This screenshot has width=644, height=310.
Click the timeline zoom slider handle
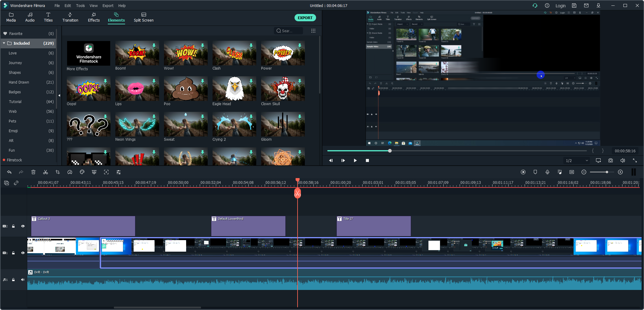(x=607, y=172)
